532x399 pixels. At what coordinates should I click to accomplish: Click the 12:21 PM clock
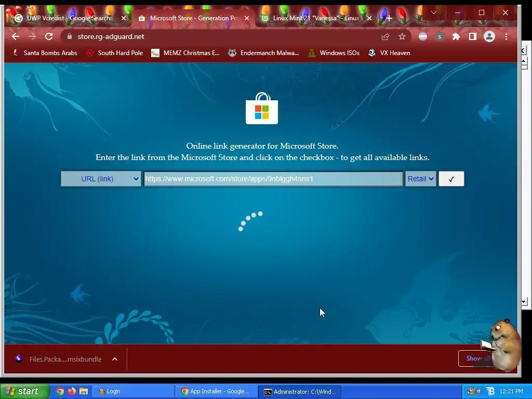pos(511,391)
